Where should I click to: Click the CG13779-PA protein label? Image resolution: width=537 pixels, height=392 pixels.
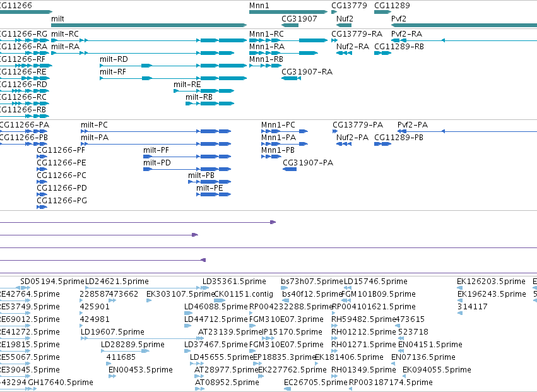click(x=358, y=125)
